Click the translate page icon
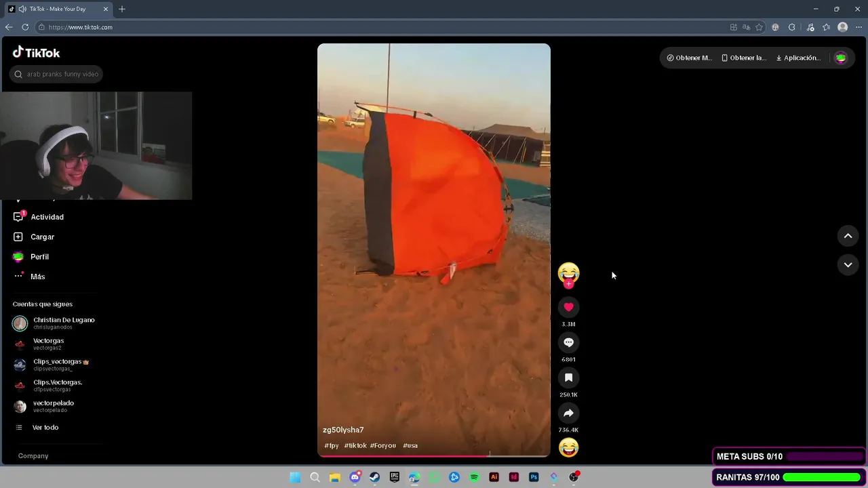 (746, 27)
